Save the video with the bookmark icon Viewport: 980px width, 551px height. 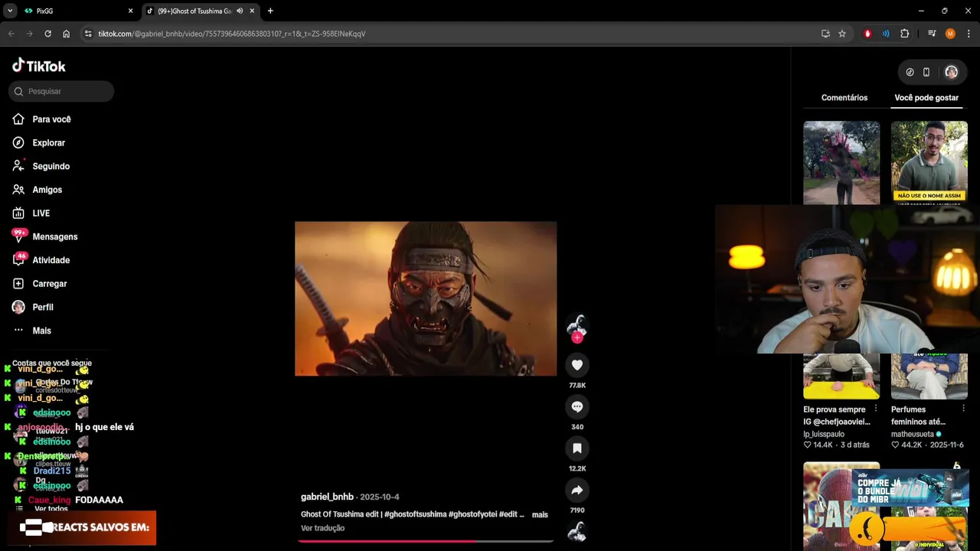click(577, 448)
